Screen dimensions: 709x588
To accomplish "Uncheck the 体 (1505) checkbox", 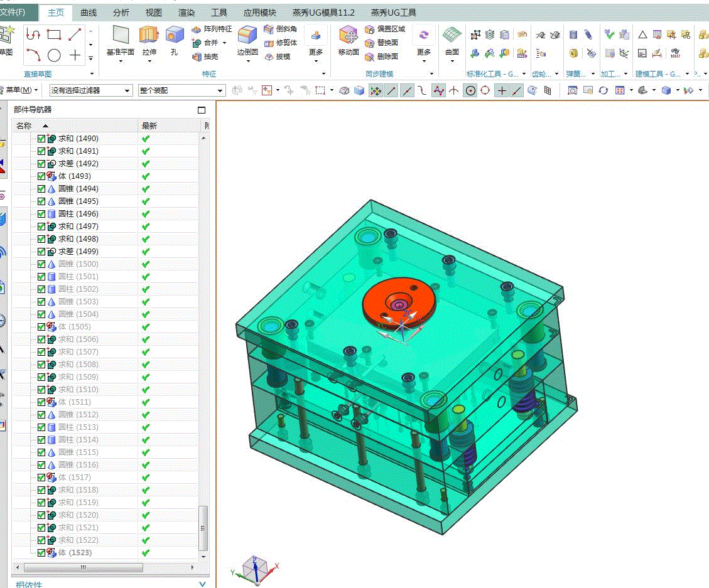I will click(x=41, y=327).
